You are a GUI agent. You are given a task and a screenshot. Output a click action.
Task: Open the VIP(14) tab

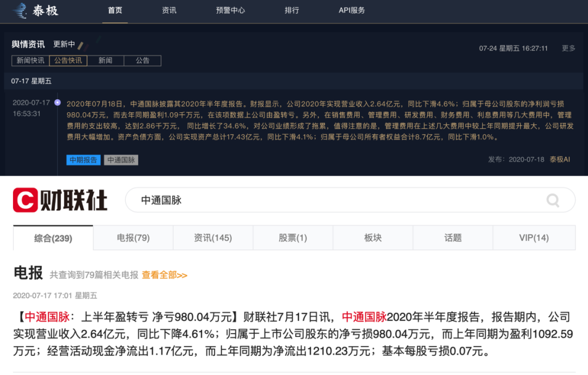click(534, 238)
